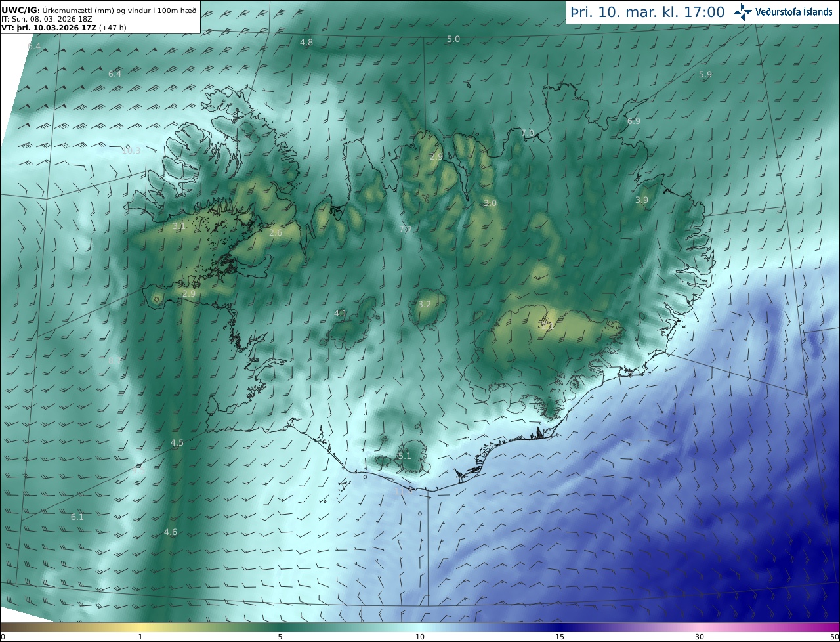
Task: Select the UWC/IG Úrkomumætti title line
Action: coord(98,10)
